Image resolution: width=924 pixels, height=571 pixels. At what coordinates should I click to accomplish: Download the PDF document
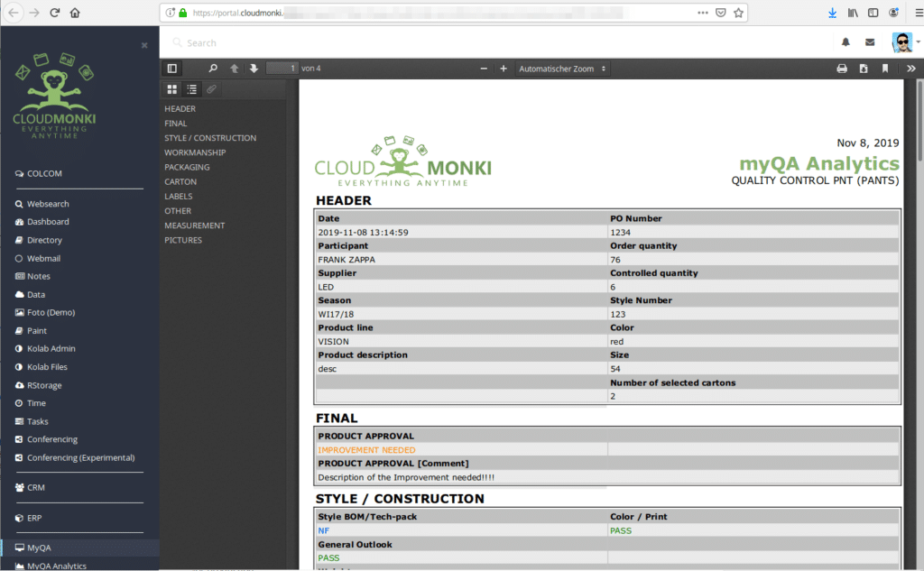pyautogui.click(x=864, y=69)
